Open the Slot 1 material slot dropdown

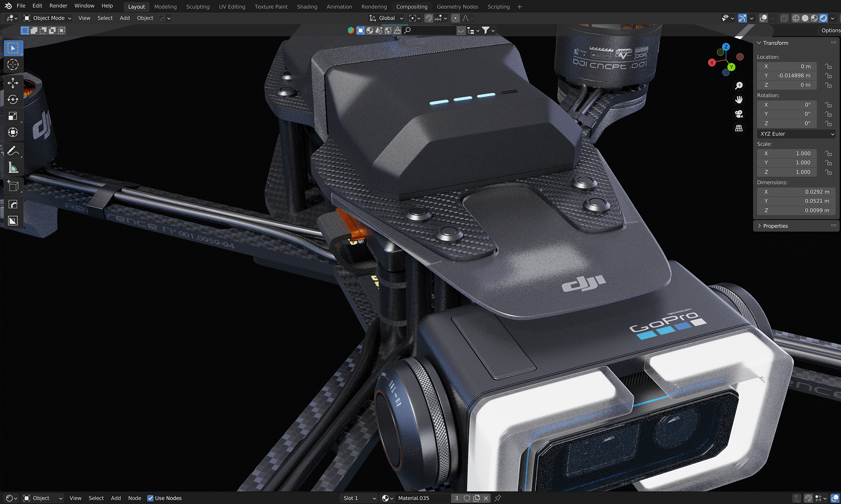358,498
